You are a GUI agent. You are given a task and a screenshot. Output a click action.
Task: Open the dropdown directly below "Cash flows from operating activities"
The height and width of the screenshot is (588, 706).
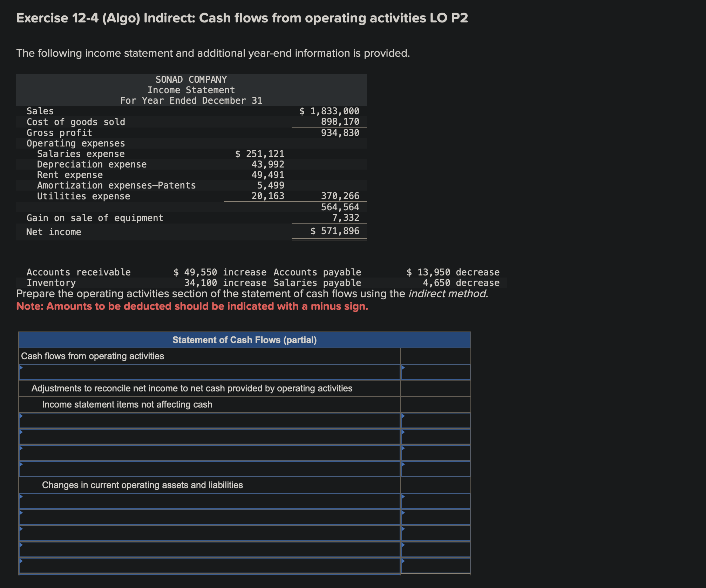tap(210, 372)
